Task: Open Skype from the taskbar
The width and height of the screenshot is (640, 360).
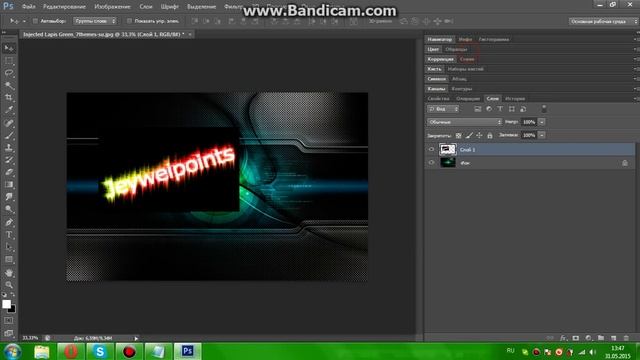Action: 100,351
